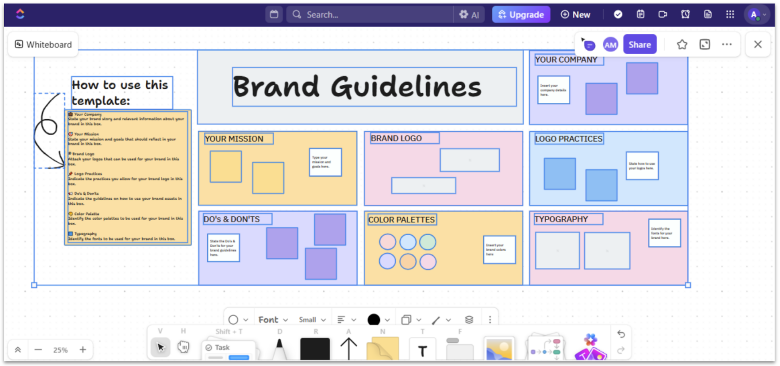Click the Whiteboard label button
Screen dimensions: 780x366
pos(43,44)
